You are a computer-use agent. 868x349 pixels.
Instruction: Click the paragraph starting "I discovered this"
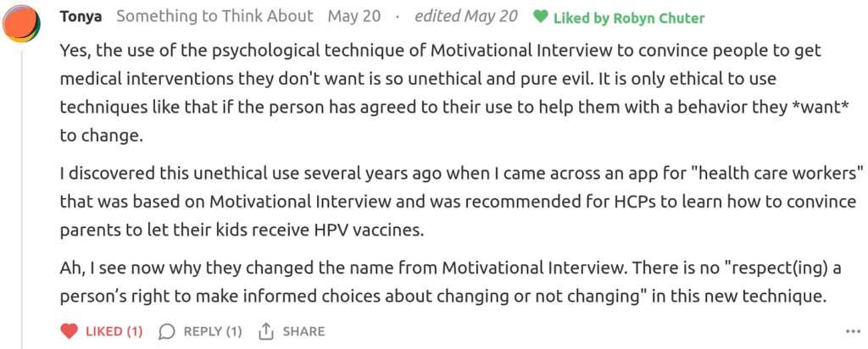(x=458, y=202)
